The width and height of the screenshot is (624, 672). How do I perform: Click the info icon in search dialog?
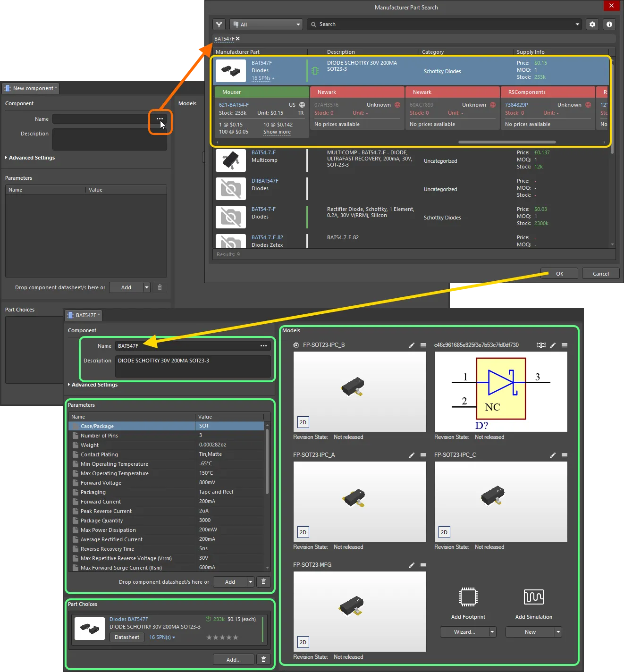609,24
